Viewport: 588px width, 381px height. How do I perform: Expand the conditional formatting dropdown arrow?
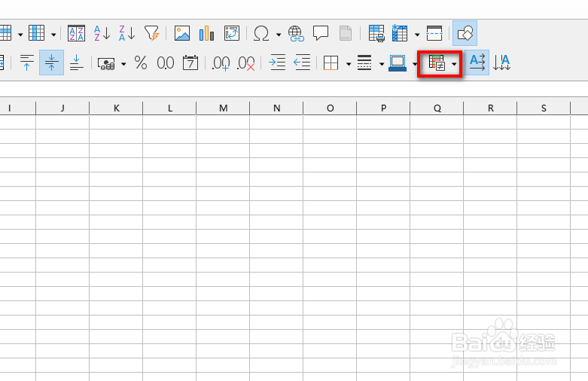(x=454, y=64)
